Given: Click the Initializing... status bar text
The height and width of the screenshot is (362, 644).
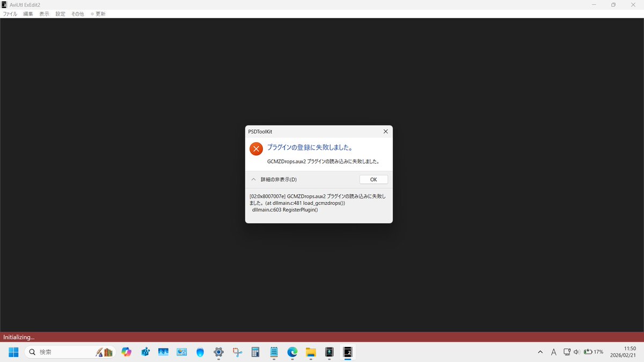Looking at the screenshot, I should (x=19, y=337).
